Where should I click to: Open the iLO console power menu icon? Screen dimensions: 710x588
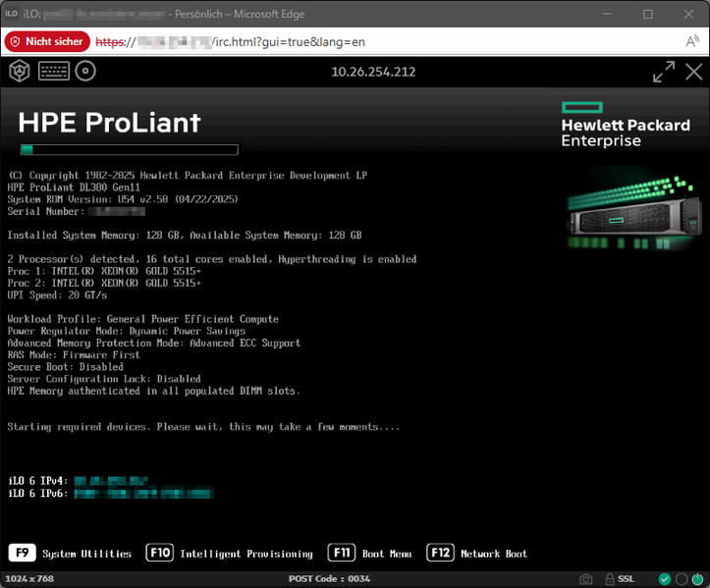20,71
